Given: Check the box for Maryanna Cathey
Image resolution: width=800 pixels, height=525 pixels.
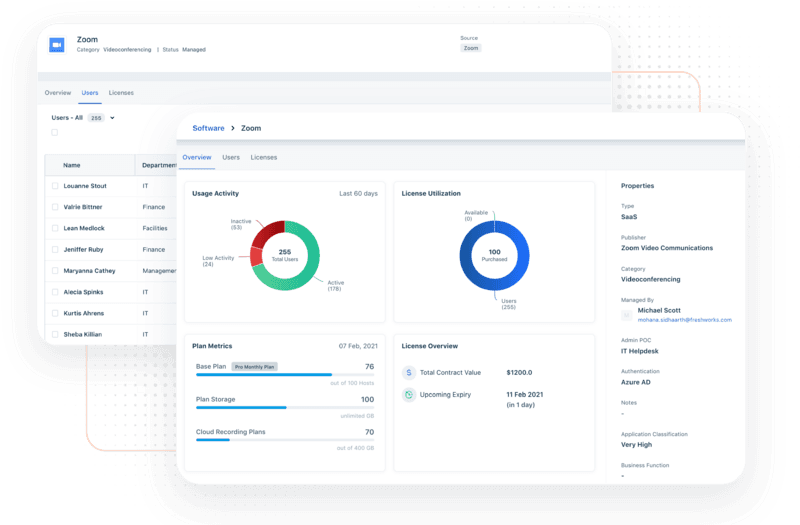Looking at the screenshot, I should [55, 271].
